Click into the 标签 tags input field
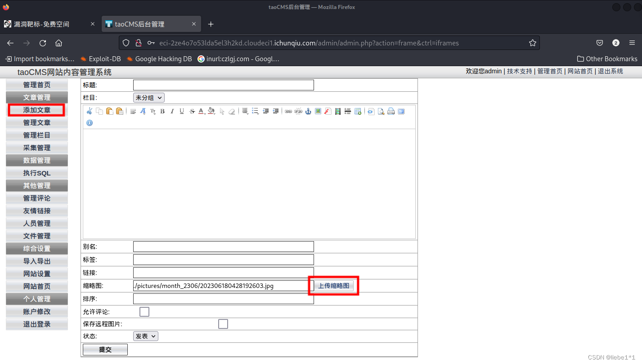 click(224, 260)
